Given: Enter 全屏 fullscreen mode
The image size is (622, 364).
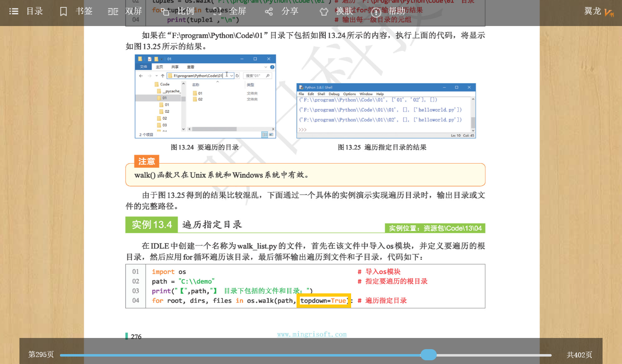Looking at the screenshot, I should [230, 12].
